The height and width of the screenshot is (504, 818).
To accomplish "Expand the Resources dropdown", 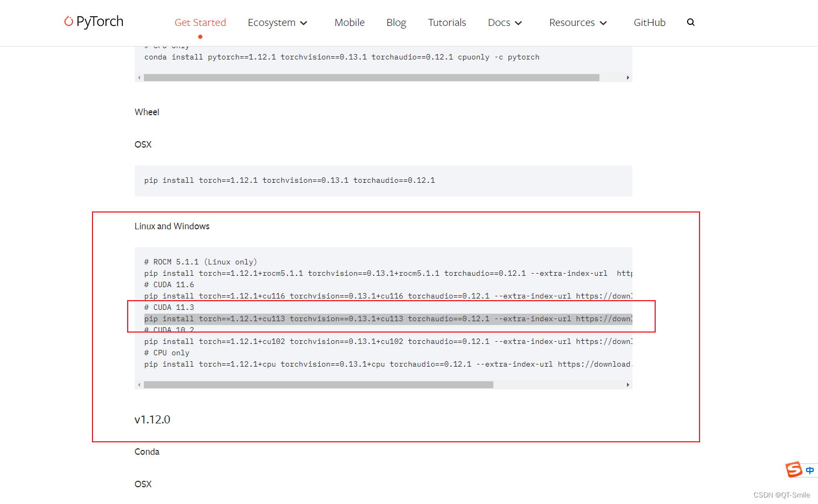I will click(x=577, y=22).
